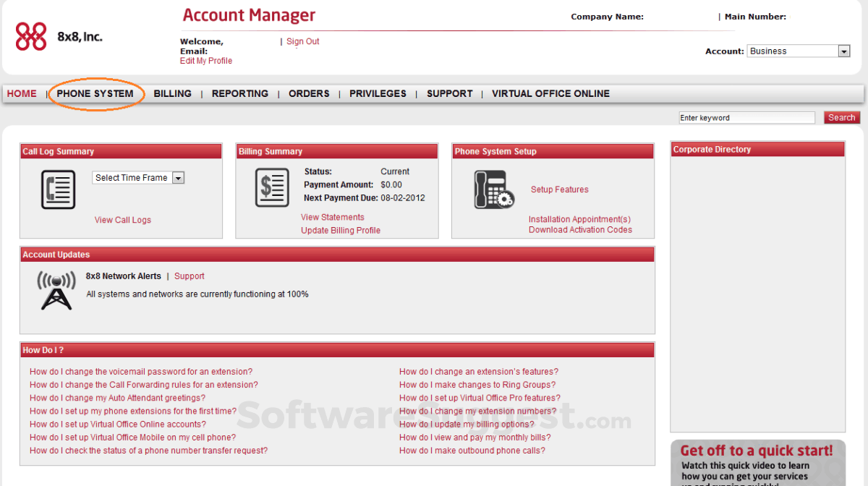The height and width of the screenshot is (486, 868).
Task: Open the VIRTUAL OFFICE ONLINE menu
Action: pyautogui.click(x=550, y=93)
